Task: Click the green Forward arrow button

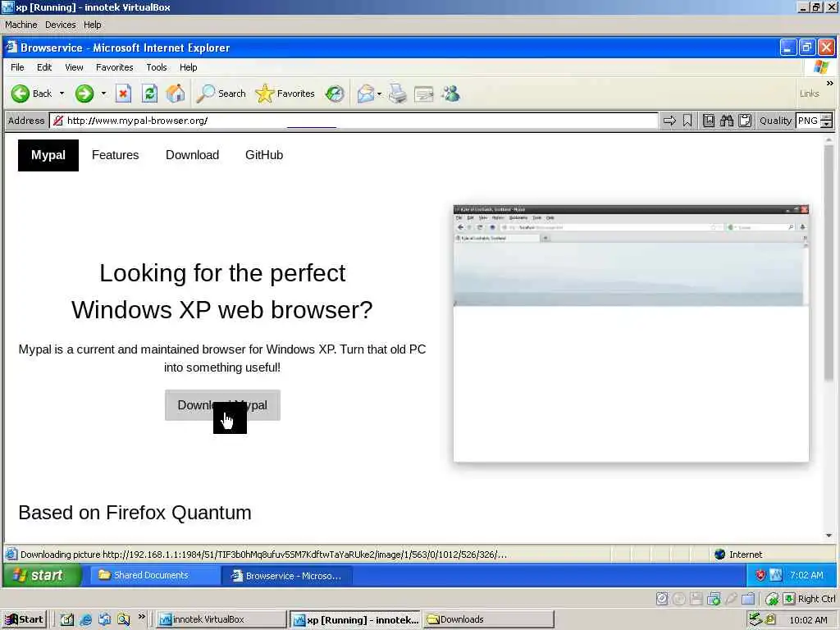Action: point(84,94)
